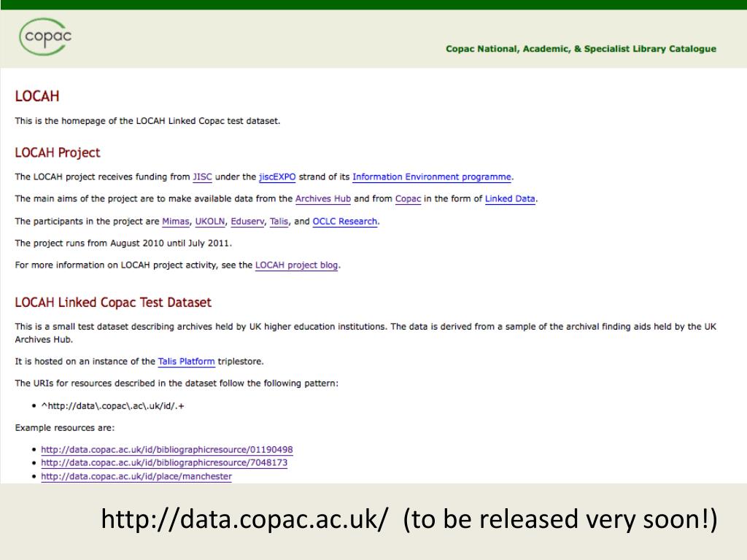Click the caption http://data.copac.ac.uk/ text
Image resolution: width=747 pixels, height=560 pixels.
tap(244, 519)
